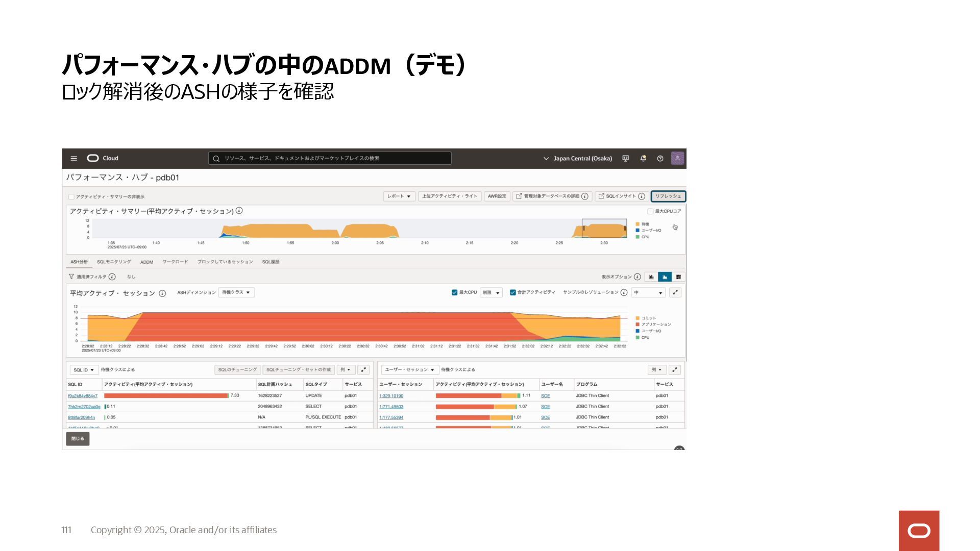Click info icon next to サンプルのレゾリューション
Viewport: 980px width, 551px height.
pyautogui.click(x=624, y=293)
